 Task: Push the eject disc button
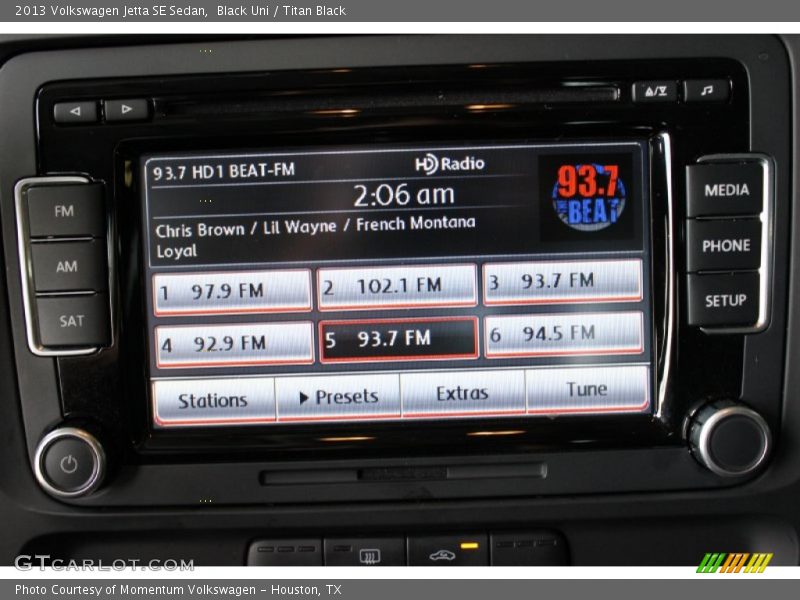pos(655,91)
